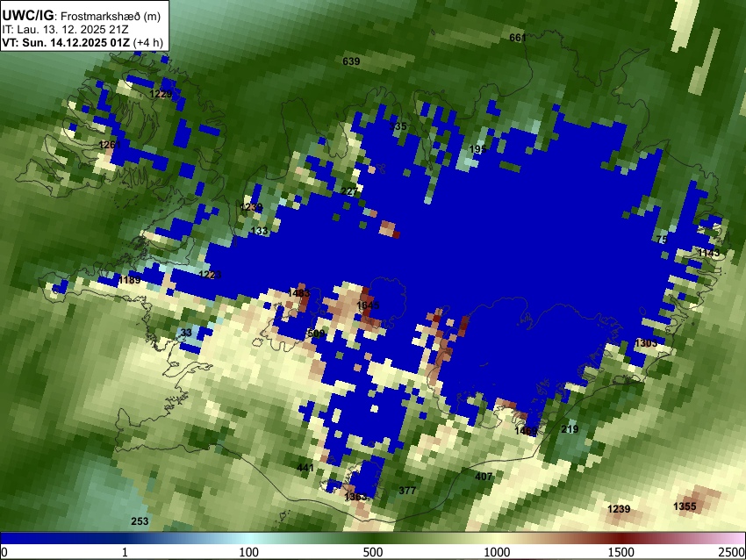Click the 1239 label beside the 1355 label
The image size is (746, 560).
pos(619,509)
